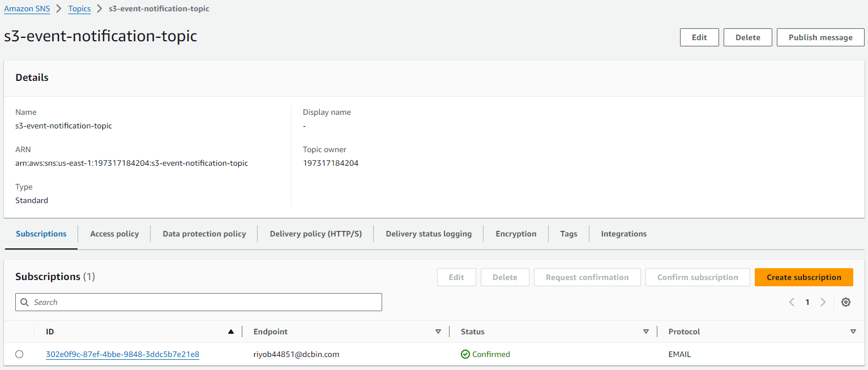Screen dimensions: 868x370
Task: Go to previous subscriptions page
Action: tap(792, 302)
